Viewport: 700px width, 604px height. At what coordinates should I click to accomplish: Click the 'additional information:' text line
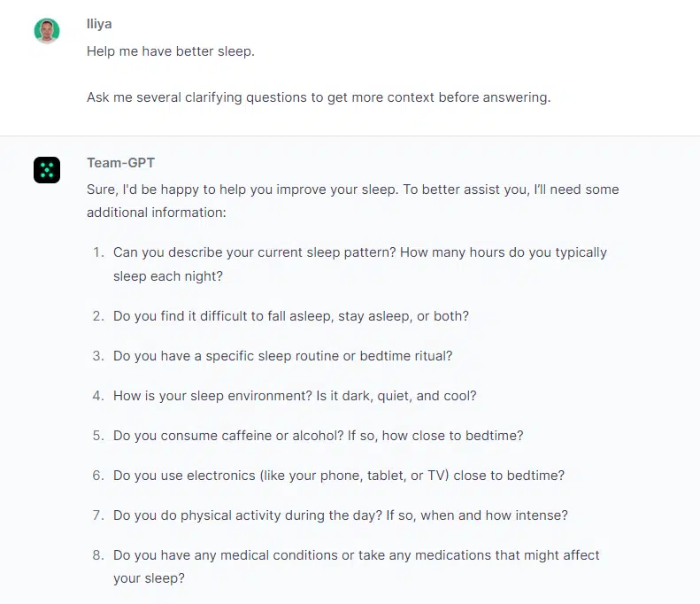pyautogui.click(x=157, y=213)
